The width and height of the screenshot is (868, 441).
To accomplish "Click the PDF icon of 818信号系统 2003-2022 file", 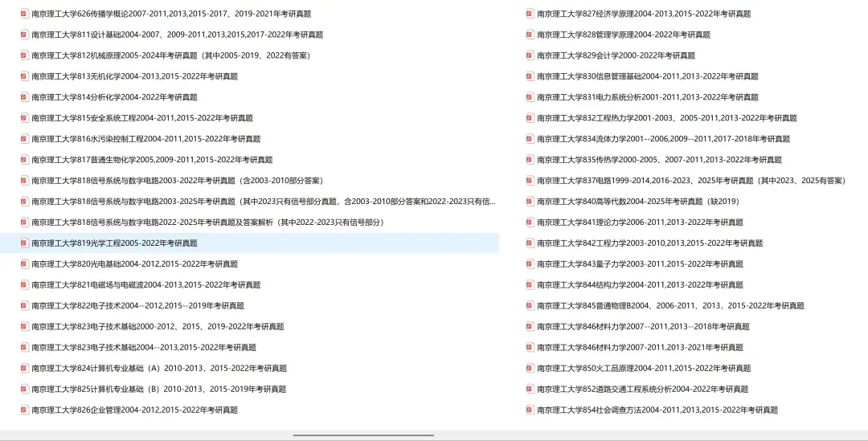I will (24, 181).
